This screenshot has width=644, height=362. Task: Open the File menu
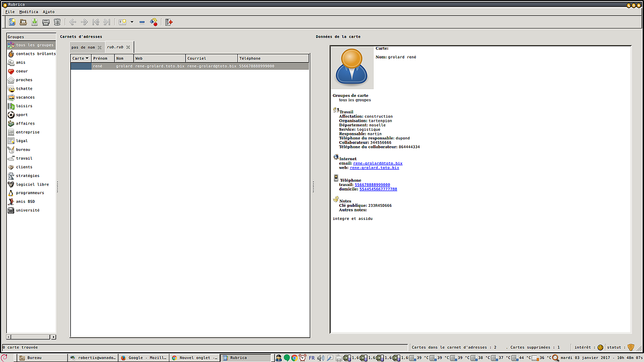[10, 12]
